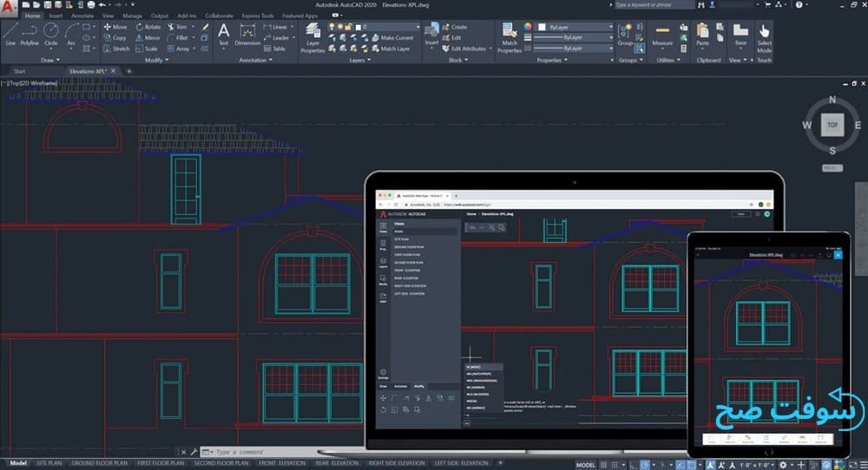Screen dimensions: 868x470
Task: Open the FRONT ELEVATION layout tab
Action: tap(282, 463)
